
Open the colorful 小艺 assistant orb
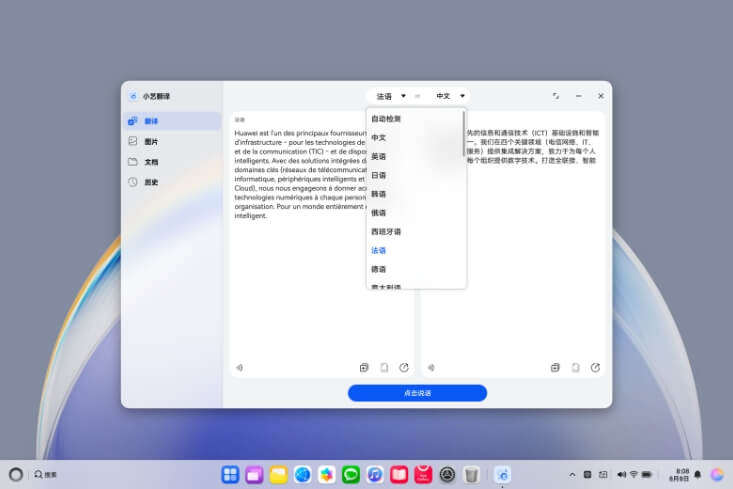pyautogui.click(x=717, y=475)
